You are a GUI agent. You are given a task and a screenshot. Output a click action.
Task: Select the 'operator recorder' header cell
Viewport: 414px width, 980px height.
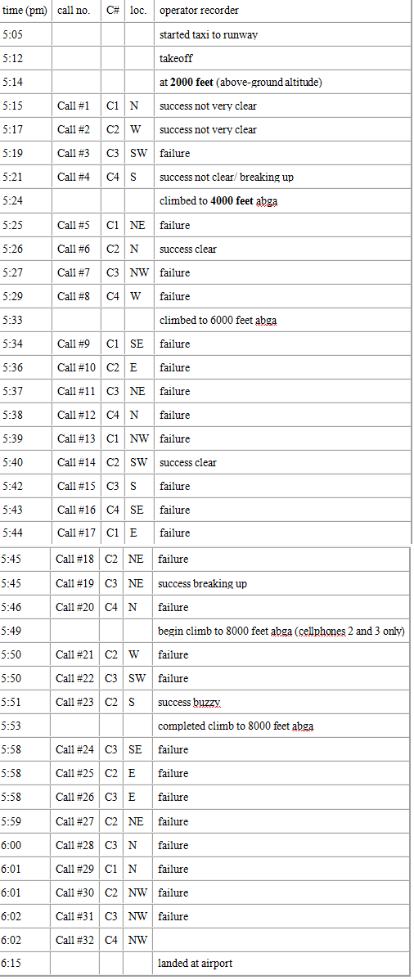click(x=282, y=11)
